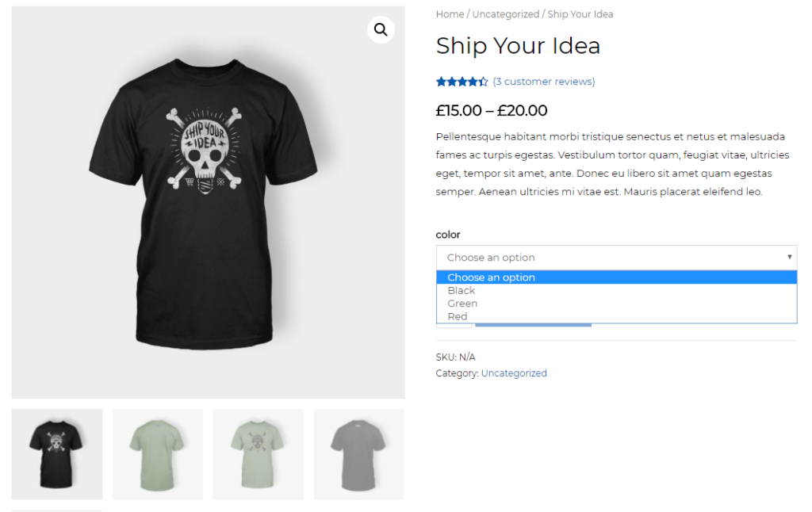Pick Red from the color dropdown list
This screenshot has width=812, height=512.
(458, 316)
